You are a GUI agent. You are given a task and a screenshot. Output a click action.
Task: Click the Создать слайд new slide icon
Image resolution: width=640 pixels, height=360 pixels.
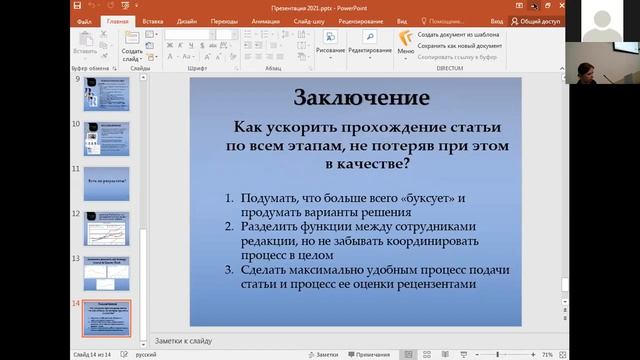[x=132, y=38]
